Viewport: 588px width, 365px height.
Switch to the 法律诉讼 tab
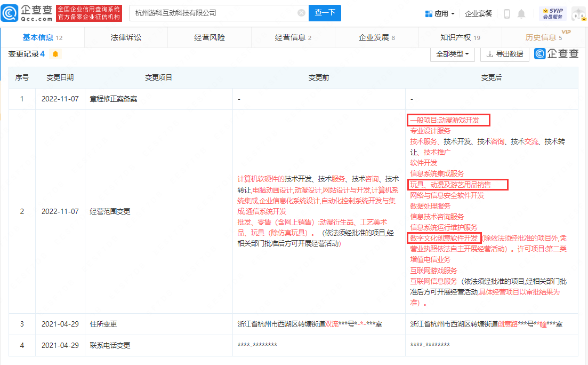click(126, 37)
